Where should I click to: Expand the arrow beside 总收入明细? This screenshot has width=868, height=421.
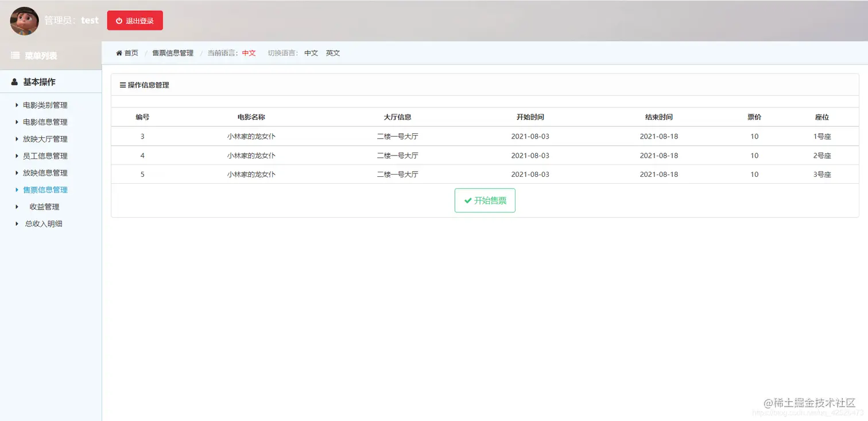pyautogui.click(x=17, y=223)
